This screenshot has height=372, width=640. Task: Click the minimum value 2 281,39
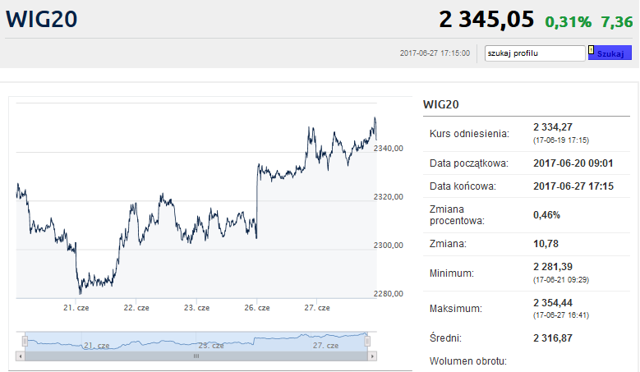click(x=553, y=267)
